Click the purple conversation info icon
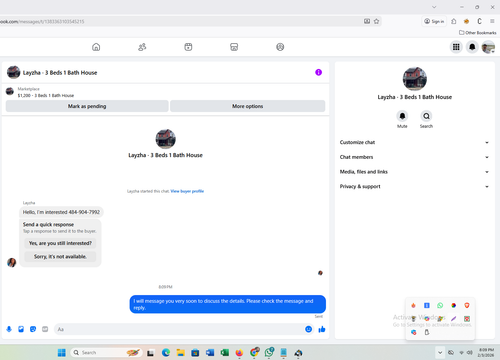 [318, 72]
